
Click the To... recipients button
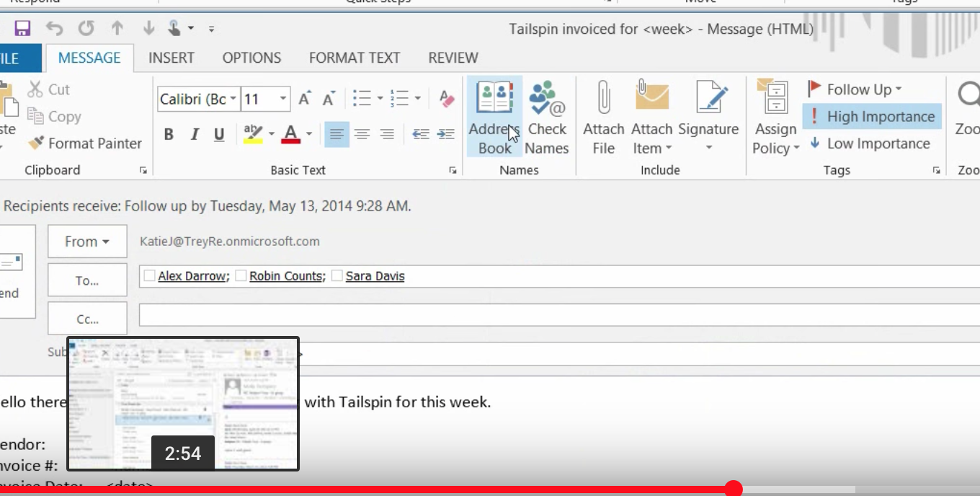click(x=87, y=280)
